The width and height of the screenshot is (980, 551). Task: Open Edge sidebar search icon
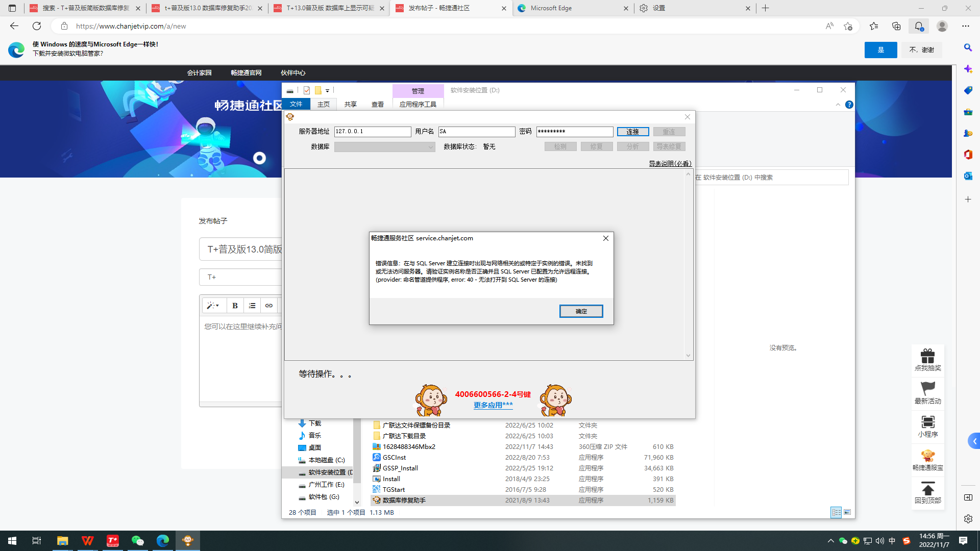(968, 47)
